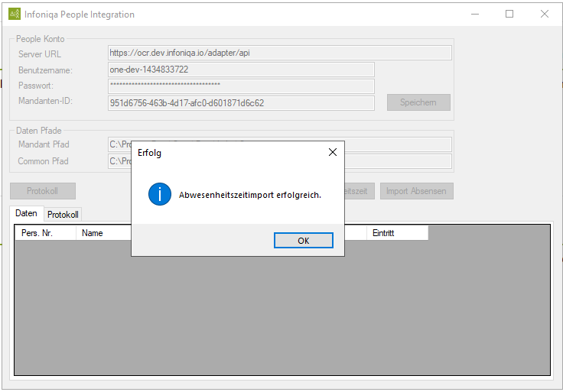Click the Pers. Nr. column header
Screen dimensions: 563x392
pyautogui.click(x=45, y=233)
